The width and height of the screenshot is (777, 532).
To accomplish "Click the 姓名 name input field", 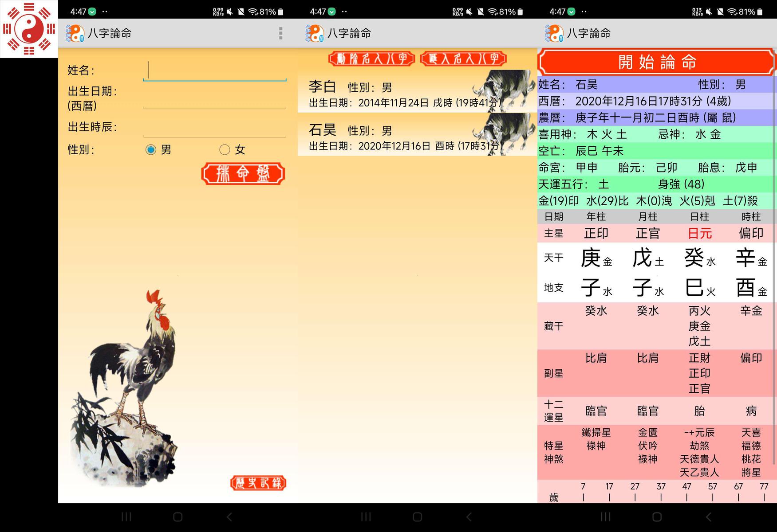I will tap(215, 71).
